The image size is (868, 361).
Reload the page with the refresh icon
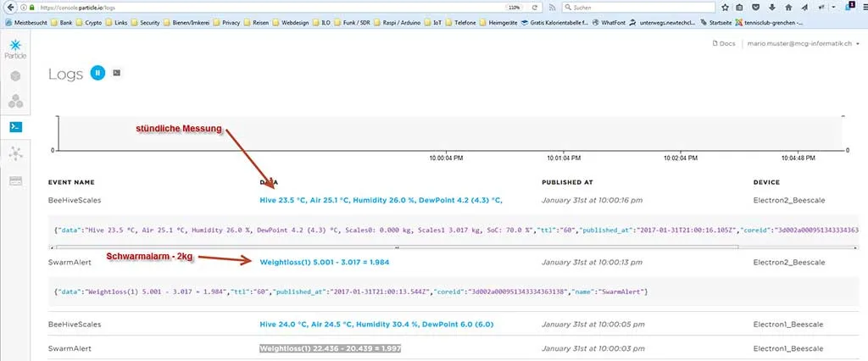click(x=534, y=8)
